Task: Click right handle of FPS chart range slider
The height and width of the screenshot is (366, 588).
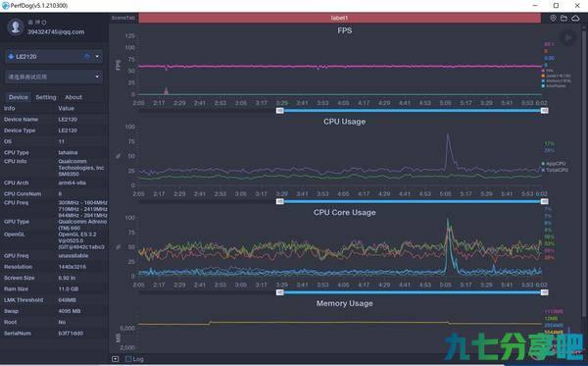Action: pos(545,110)
